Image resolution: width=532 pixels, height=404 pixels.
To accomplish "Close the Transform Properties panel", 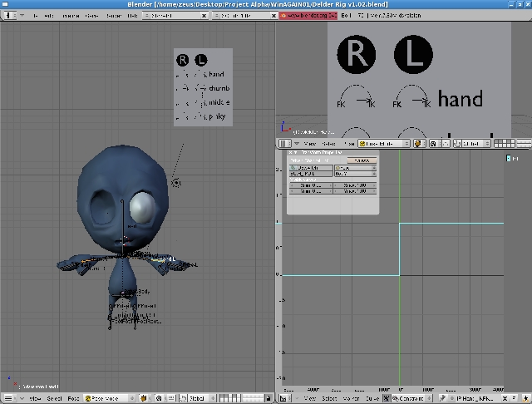I will [x=290, y=153].
